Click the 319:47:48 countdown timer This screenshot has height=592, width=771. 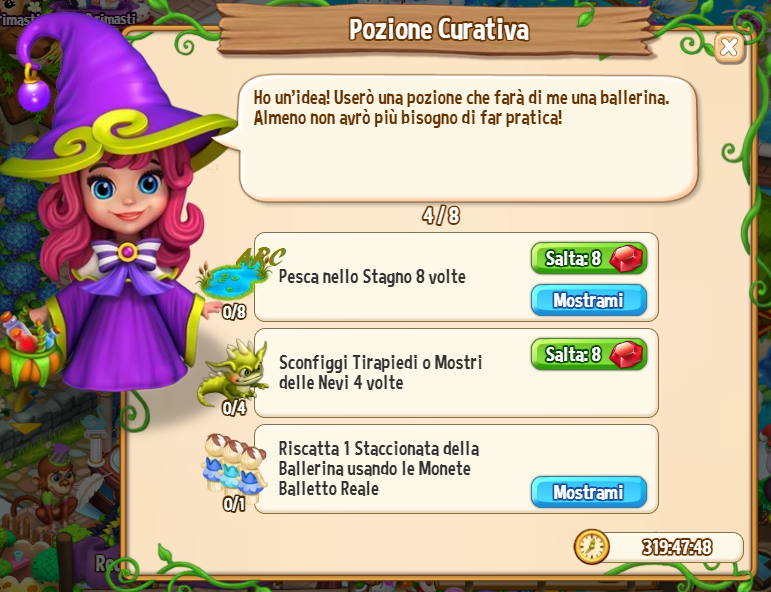pos(677,547)
